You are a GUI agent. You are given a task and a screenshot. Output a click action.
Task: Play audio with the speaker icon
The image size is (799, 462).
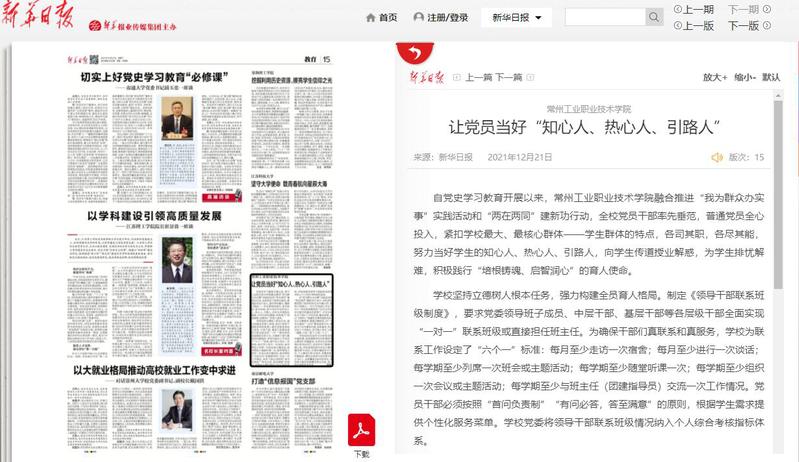tap(717, 157)
